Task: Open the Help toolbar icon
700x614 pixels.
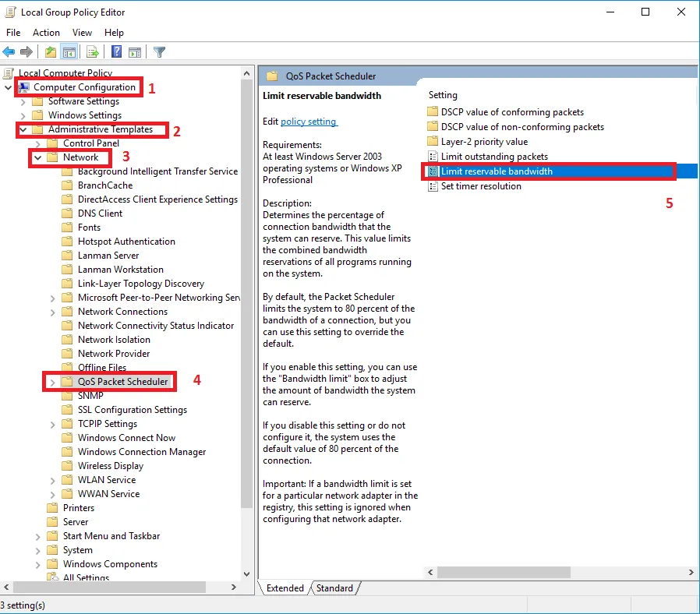Action: pyautogui.click(x=117, y=52)
